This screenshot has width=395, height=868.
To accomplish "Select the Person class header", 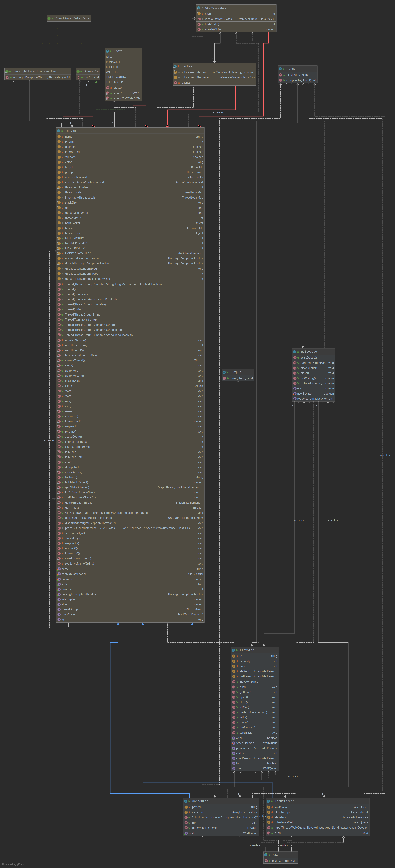I will click(x=292, y=69).
